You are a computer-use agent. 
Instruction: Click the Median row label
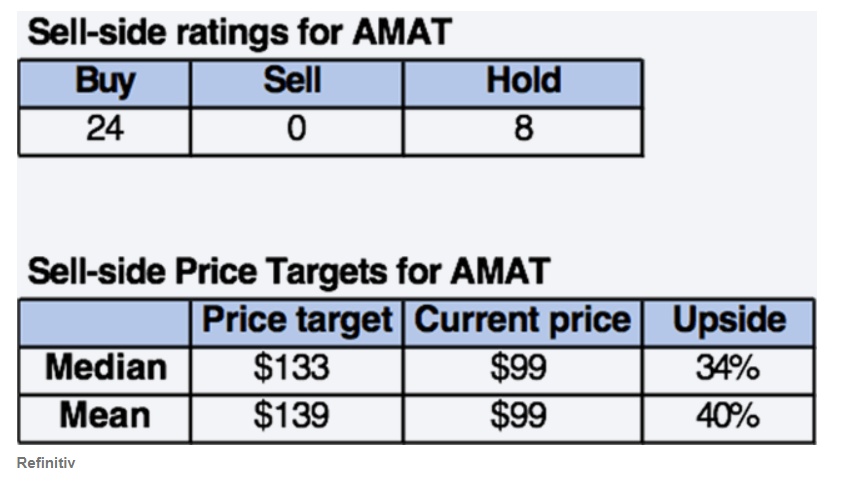tap(105, 369)
